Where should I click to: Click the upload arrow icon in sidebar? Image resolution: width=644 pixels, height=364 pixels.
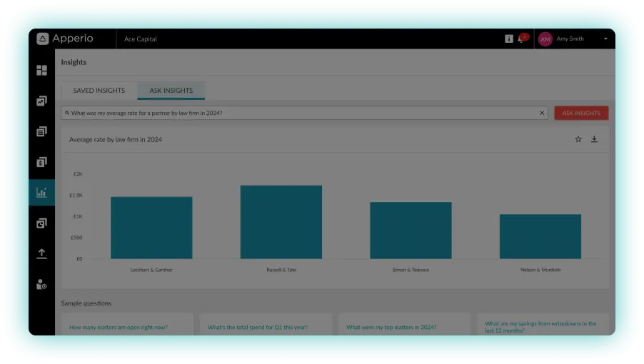click(x=41, y=253)
